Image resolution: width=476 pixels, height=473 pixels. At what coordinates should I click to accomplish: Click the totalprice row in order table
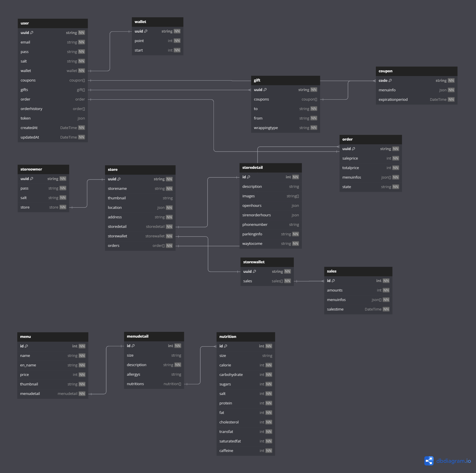click(x=371, y=168)
